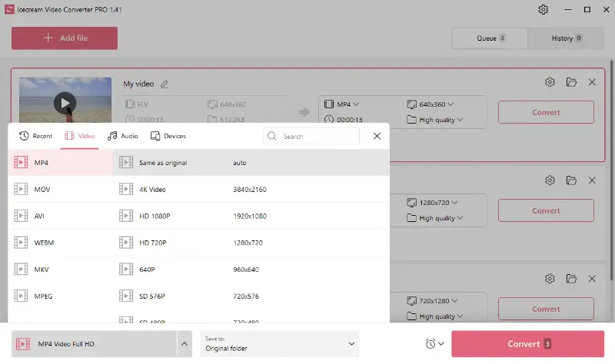Open the Audio tab in format picker
The width and height of the screenshot is (615, 364).
click(123, 136)
